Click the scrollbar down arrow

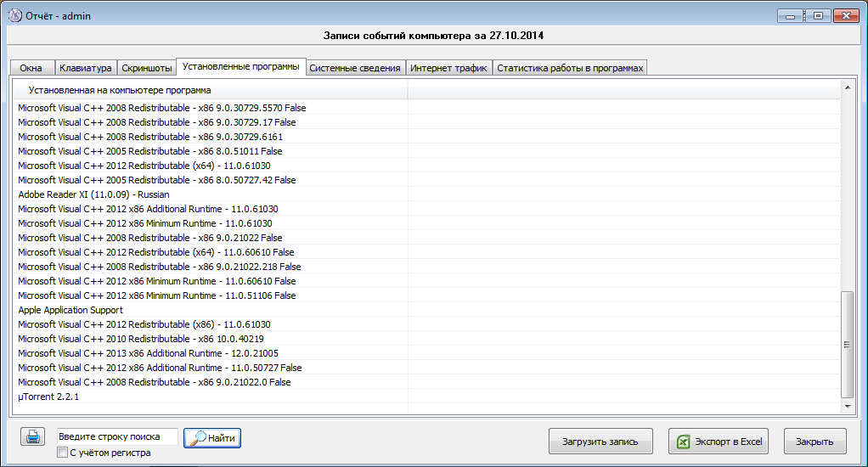click(848, 406)
